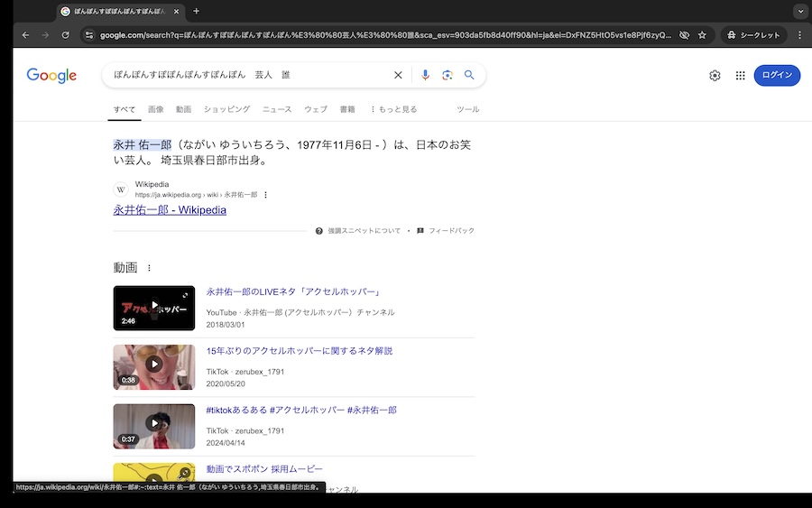Click the third-party cookies blocked eye icon
The image size is (812, 508).
pyautogui.click(x=684, y=35)
